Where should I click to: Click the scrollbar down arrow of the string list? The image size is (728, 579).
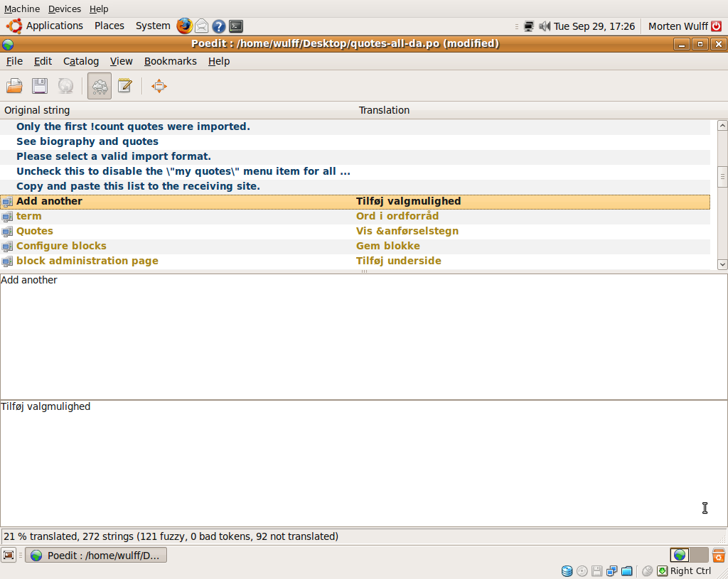tap(722, 264)
